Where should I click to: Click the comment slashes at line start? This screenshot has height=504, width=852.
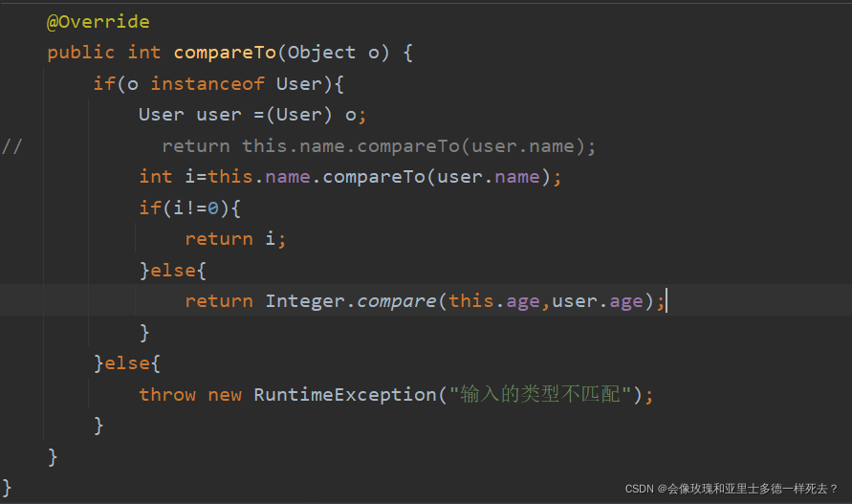tap(12, 145)
